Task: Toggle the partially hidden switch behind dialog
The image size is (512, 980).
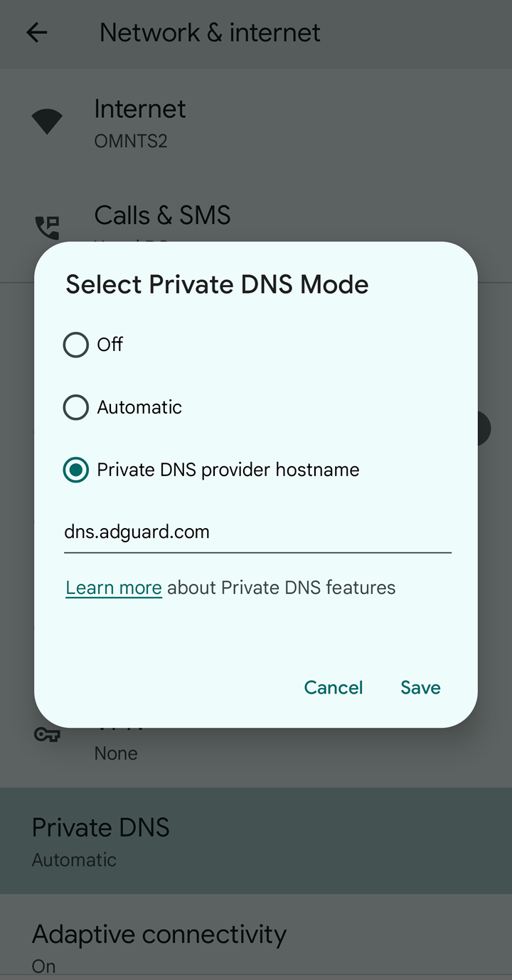Action: [484, 429]
